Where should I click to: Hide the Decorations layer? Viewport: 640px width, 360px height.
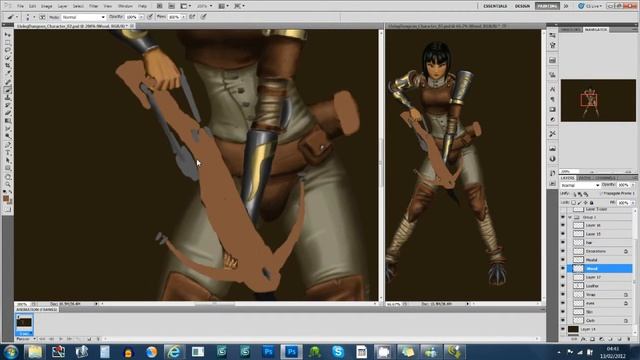(x=563, y=251)
